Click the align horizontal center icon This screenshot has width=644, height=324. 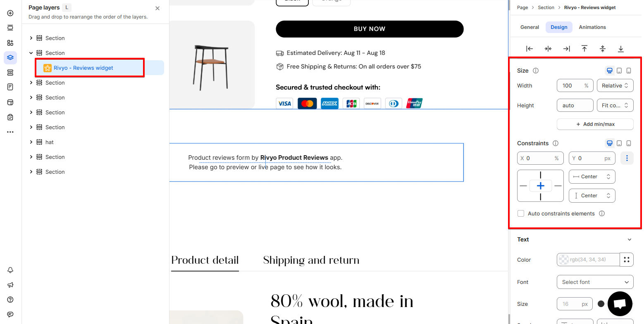point(548,49)
